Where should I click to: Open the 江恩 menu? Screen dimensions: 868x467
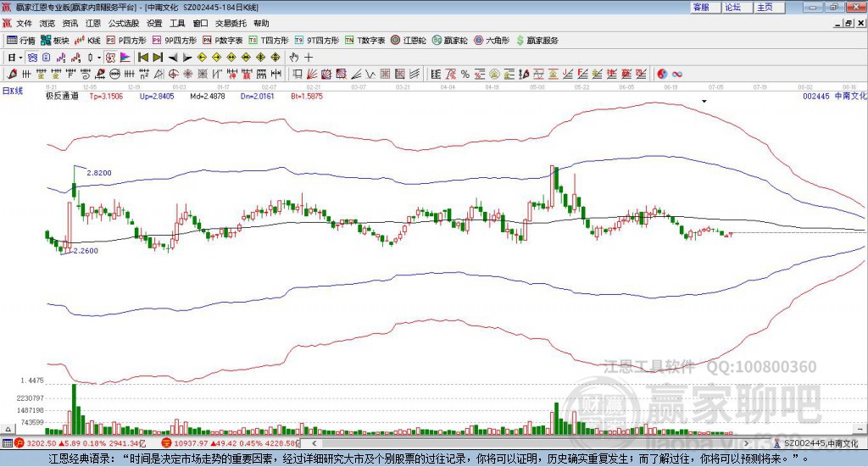point(93,23)
